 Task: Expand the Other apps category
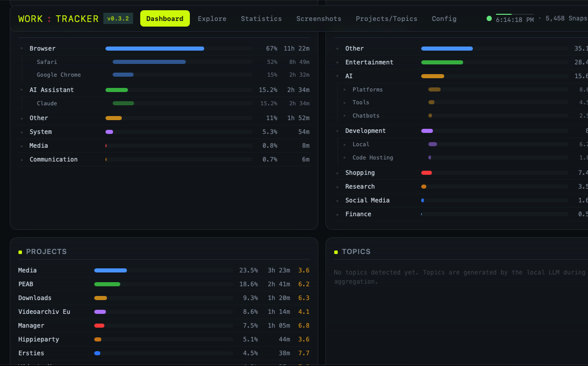tap(22, 119)
